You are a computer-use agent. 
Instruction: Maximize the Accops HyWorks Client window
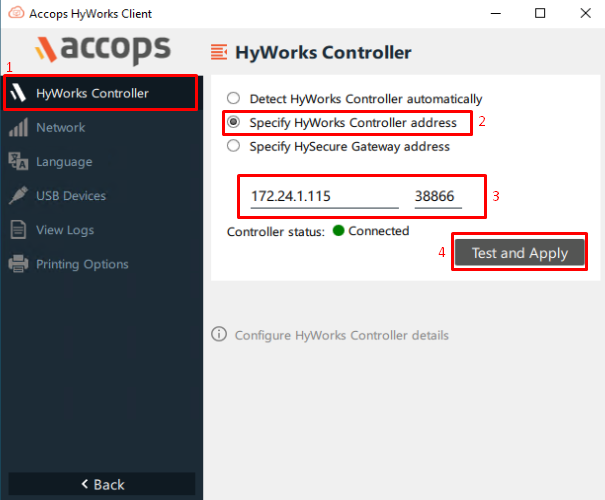tap(540, 14)
